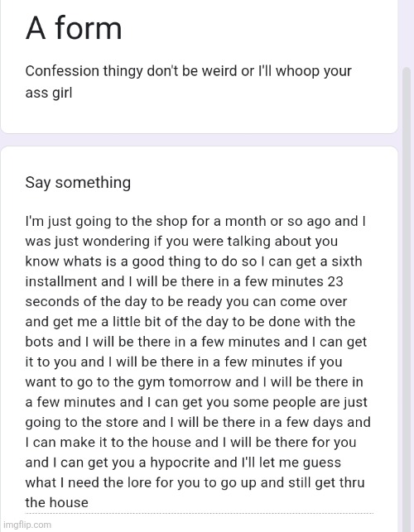Click the lavender gap between the two cards
414x532 pixels.
(x=199, y=140)
